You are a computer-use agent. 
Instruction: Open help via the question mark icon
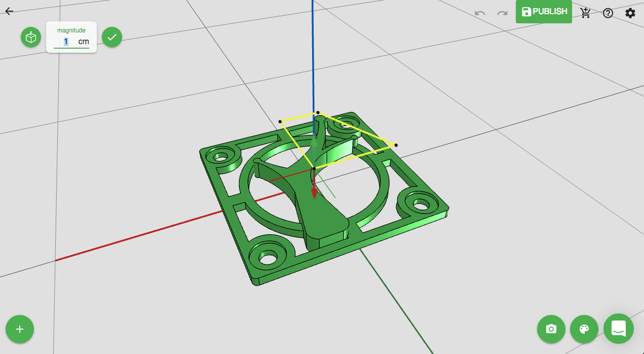608,13
